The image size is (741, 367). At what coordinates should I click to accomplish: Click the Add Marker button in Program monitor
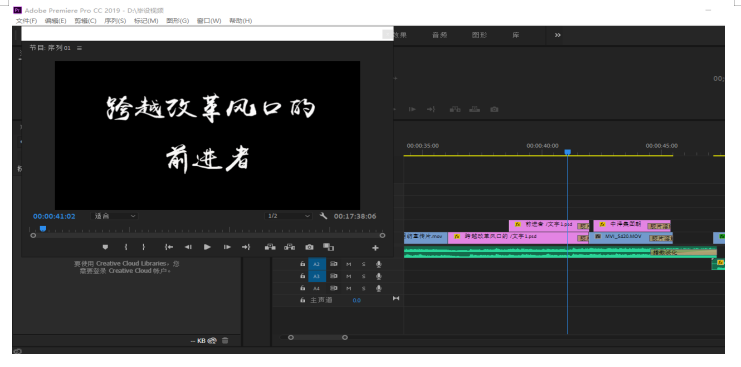pos(105,247)
